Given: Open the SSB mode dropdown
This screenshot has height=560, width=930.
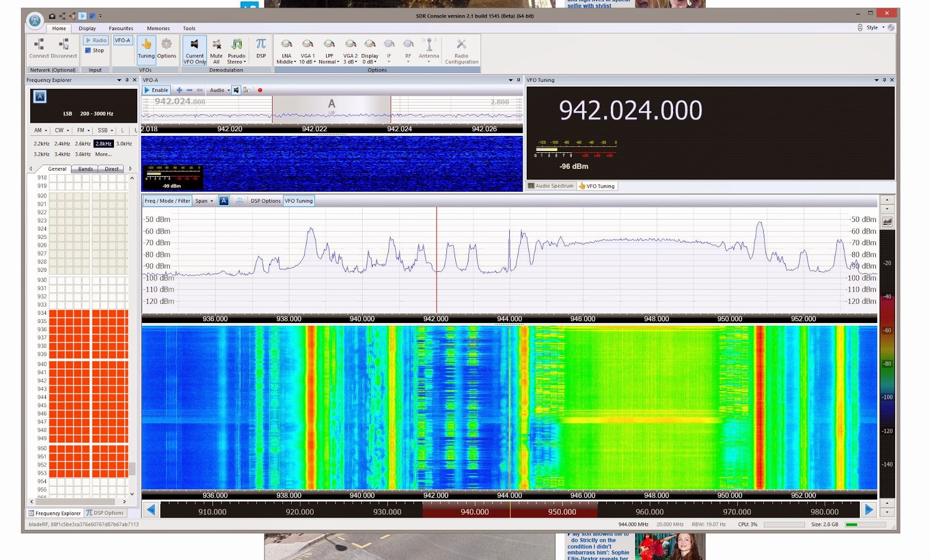Looking at the screenshot, I should pyautogui.click(x=105, y=130).
